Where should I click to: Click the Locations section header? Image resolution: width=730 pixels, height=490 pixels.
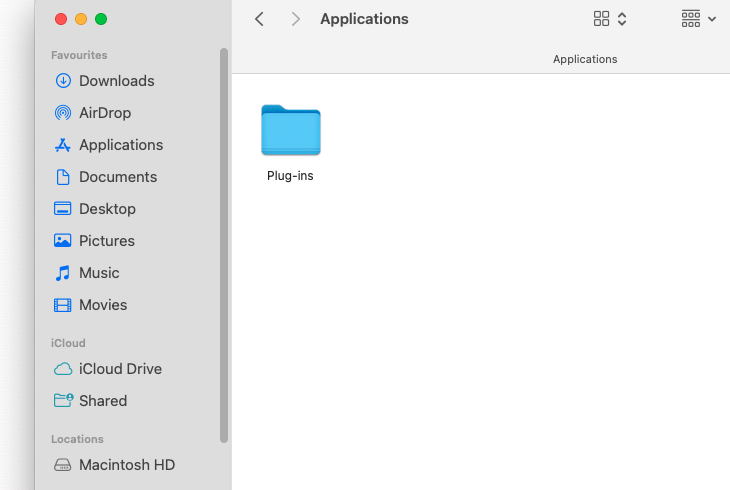(x=77, y=439)
